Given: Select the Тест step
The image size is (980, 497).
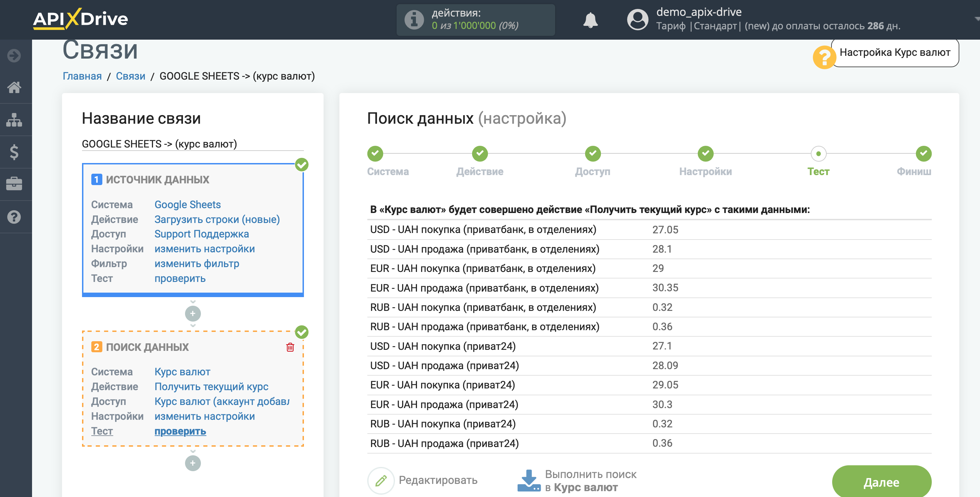Looking at the screenshot, I should point(818,153).
